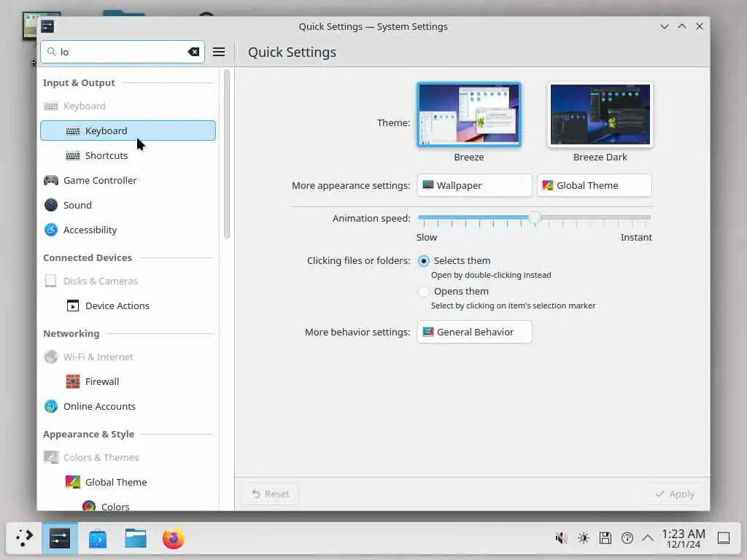
Task: Open the hamburger menu beside search
Action: (219, 52)
